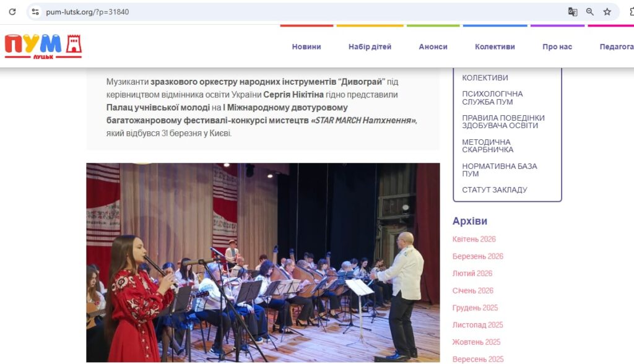Open the Новини menu item

tap(306, 46)
